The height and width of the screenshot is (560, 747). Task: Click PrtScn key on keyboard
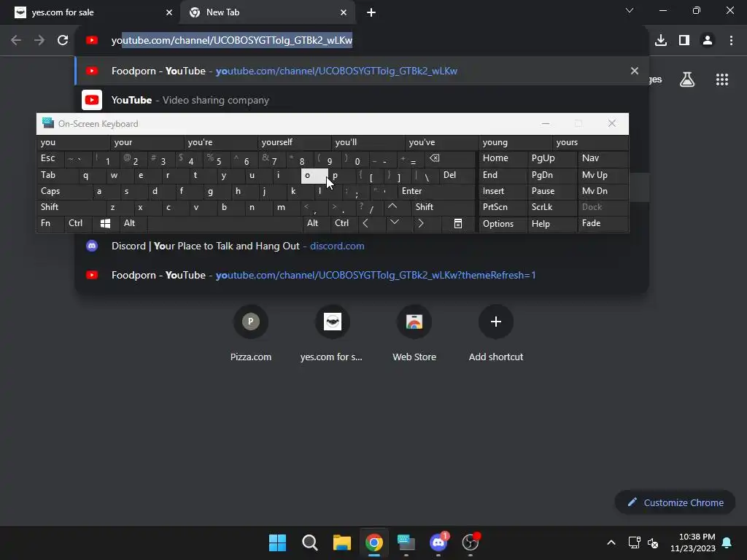503,207
